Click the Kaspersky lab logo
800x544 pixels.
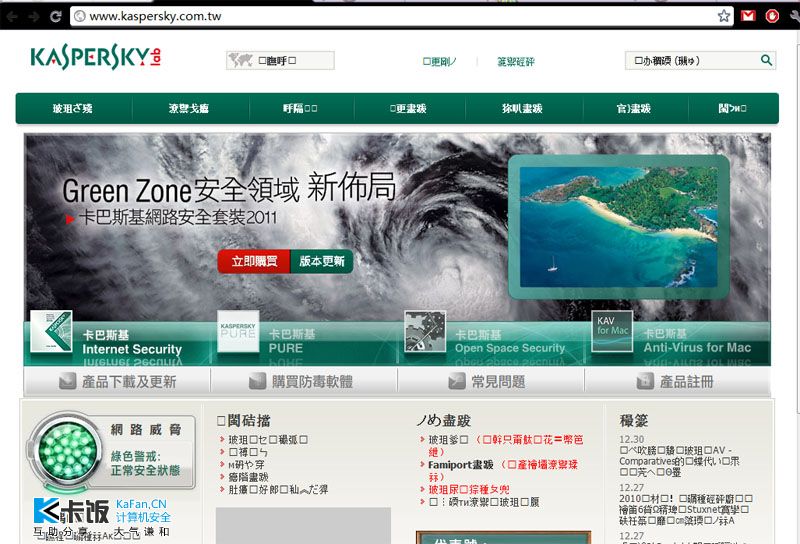[96, 57]
